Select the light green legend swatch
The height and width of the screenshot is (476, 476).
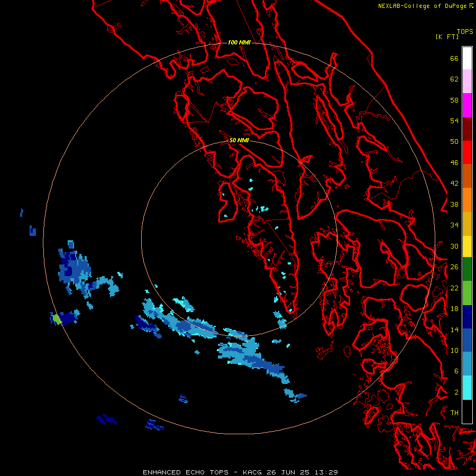tap(467, 293)
